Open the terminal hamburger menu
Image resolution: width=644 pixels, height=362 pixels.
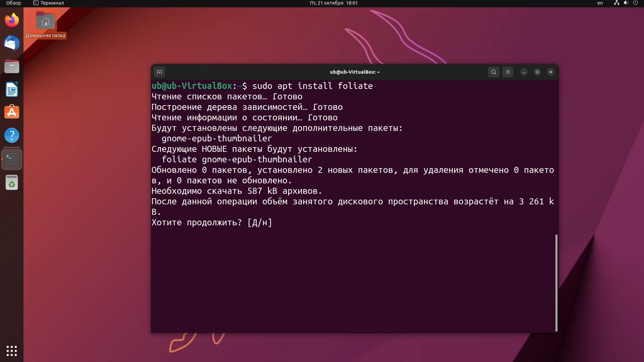click(507, 72)
